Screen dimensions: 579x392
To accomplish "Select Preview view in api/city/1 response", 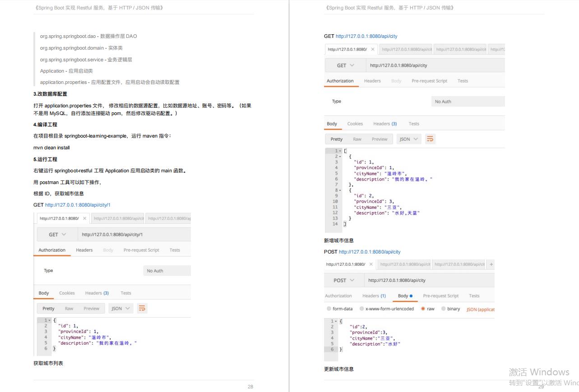I will click(x=91, y=309).
